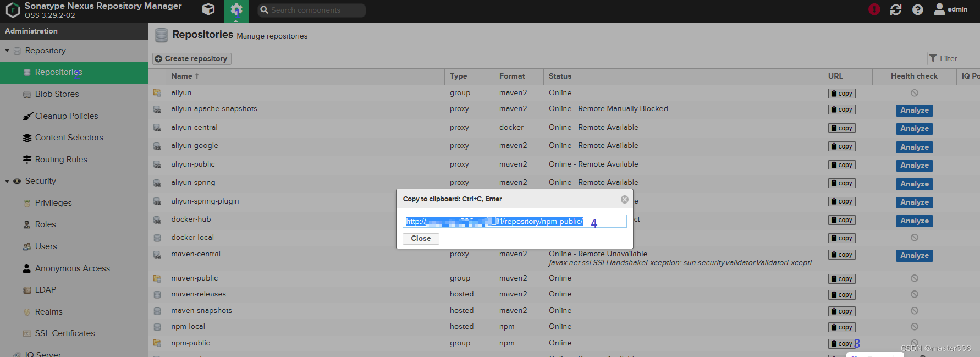Sort by the Status column header
The height and width of the screenshot is (357, 980).
pos(683,76)
